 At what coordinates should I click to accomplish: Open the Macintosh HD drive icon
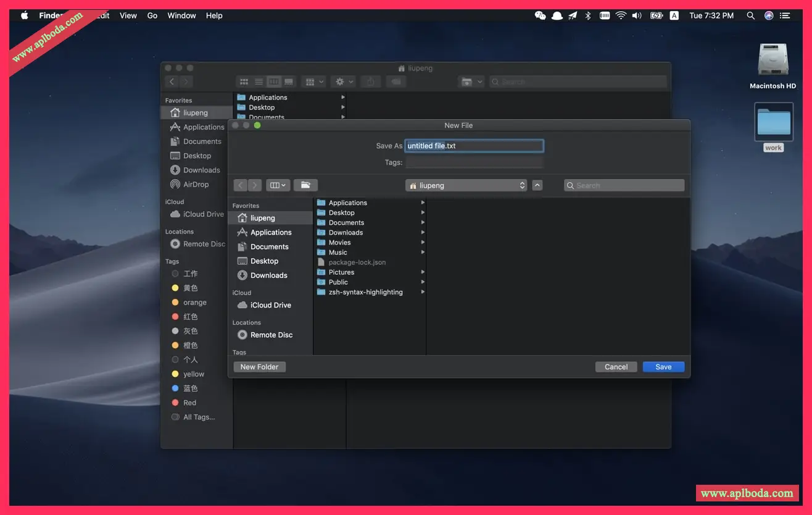pos(773,61)
